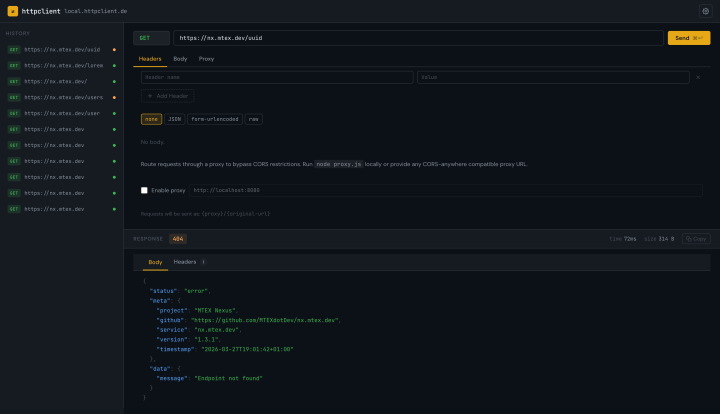Viewport: 720px width, 414px height.
Task: Select the raw body type
Action: coord(253,119)
